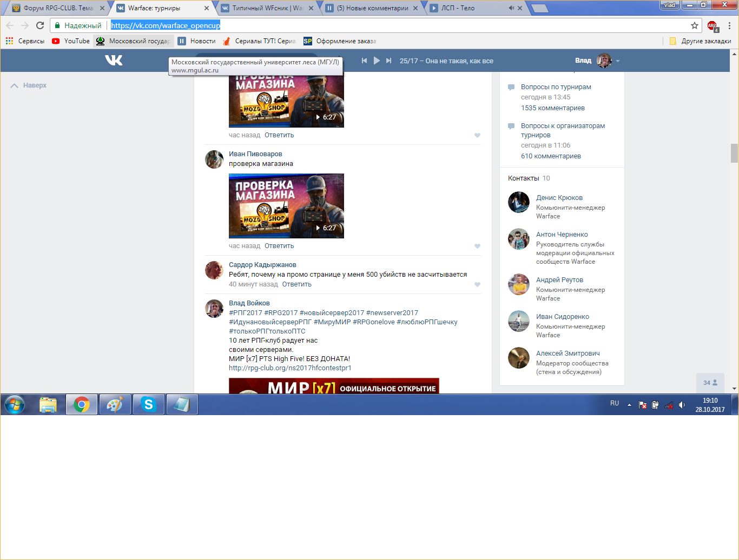The image size is (739, 560).
Task: Go back in browser history
Action: [x=10, y=25]
